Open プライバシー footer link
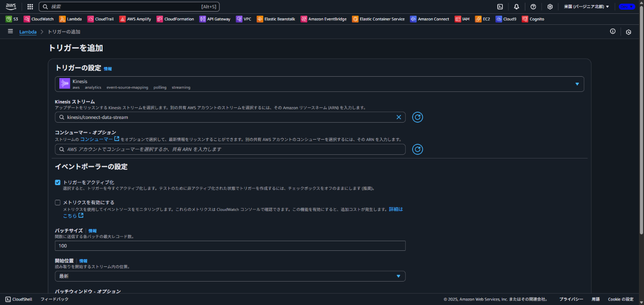 coord(571,299)
